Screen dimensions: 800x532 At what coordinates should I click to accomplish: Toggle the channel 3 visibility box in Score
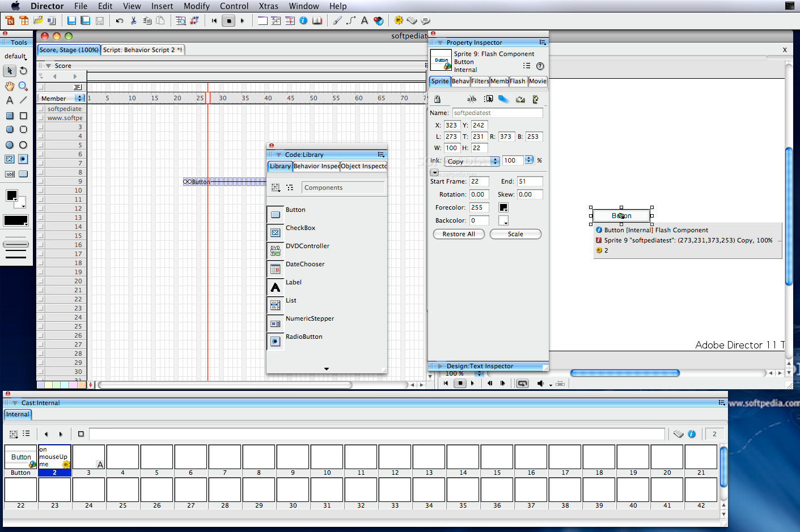coord(41,127)
